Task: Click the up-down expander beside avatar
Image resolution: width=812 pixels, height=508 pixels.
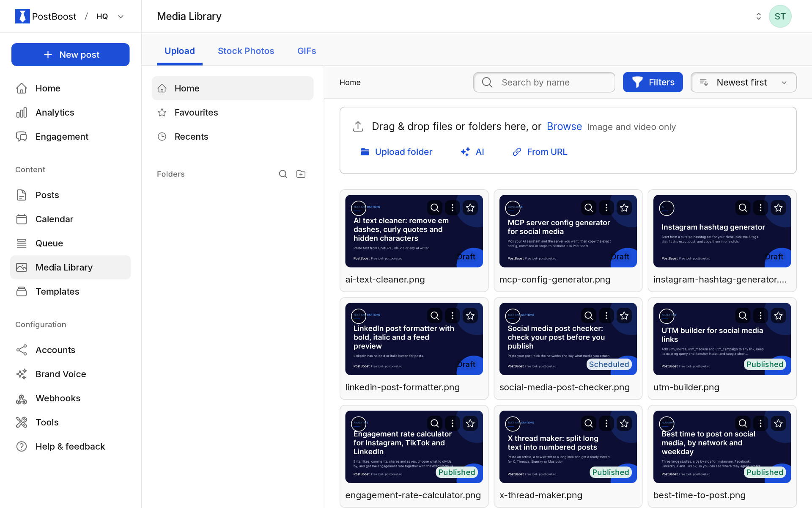Action: pyautogui.click(x=758, y=16)
